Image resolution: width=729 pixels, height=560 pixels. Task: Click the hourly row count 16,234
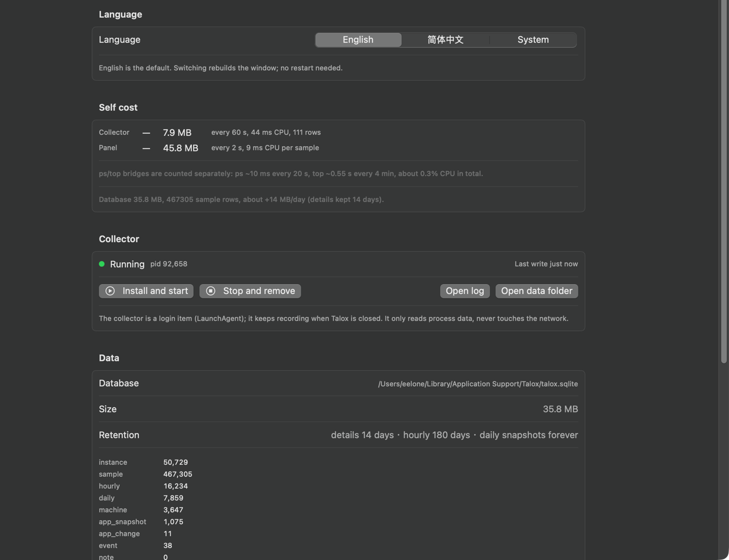click(175, 486)
